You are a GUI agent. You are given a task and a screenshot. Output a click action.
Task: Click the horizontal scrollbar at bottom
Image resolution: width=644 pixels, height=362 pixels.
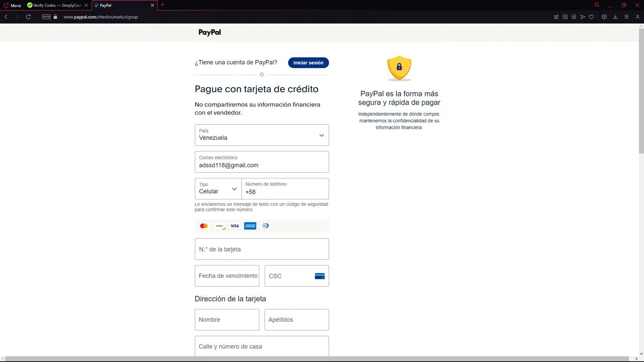click(317, 359)
